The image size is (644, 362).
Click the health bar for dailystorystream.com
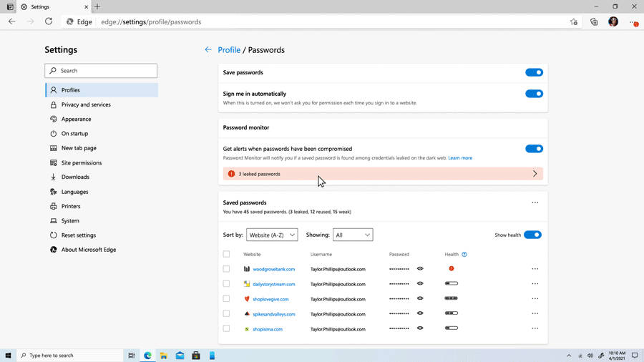click(451, 283)
